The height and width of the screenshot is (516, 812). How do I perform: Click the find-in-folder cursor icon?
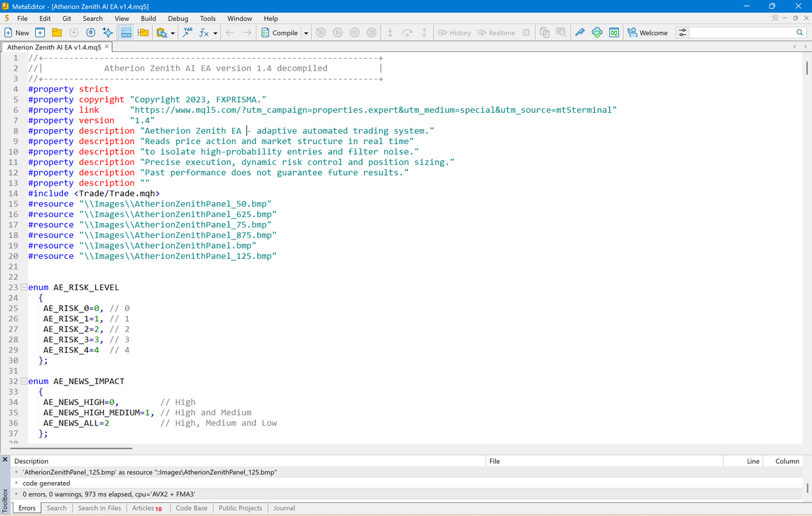[161, 32]
